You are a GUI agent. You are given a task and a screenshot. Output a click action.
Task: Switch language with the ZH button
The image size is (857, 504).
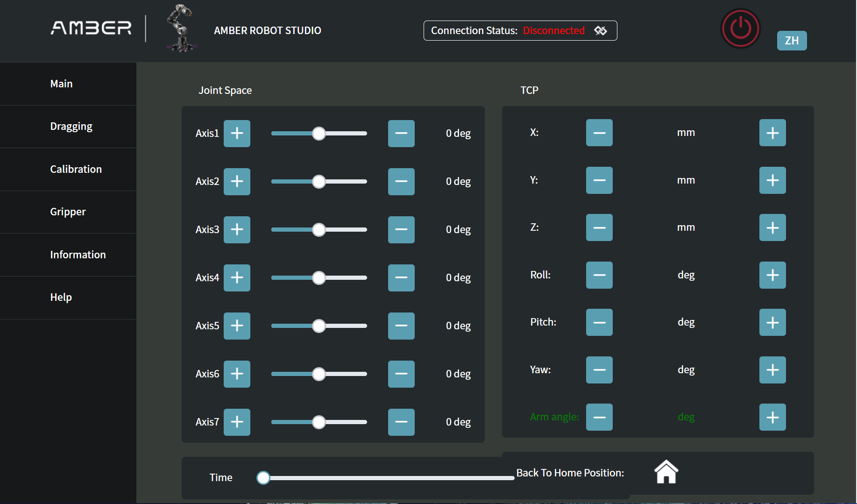click(792, 41)
